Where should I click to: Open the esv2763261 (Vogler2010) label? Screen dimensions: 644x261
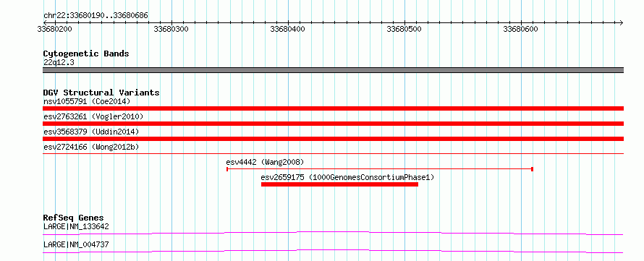93,116
